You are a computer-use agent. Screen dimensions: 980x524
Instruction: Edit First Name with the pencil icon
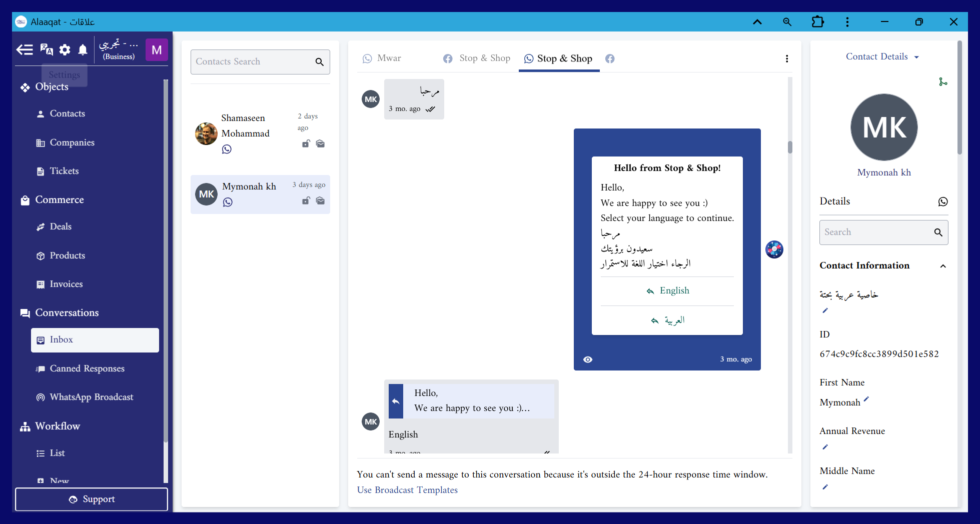pos(866,399)
